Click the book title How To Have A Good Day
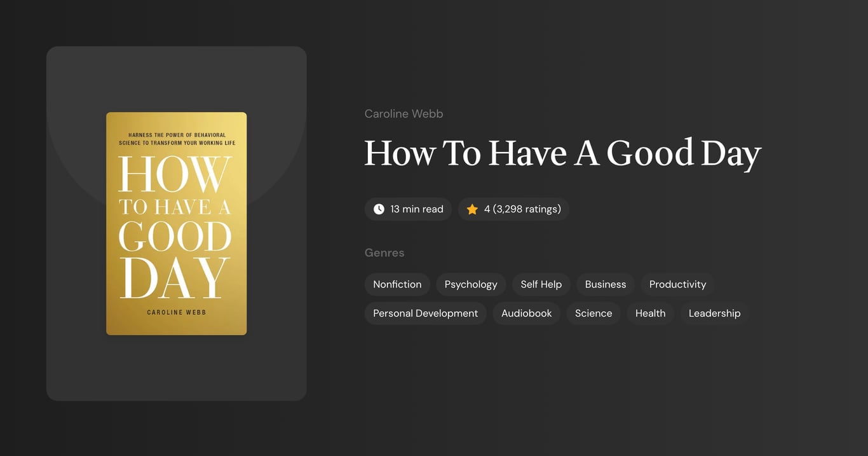This screenshot has height=456, width=868. (x=562, y=153)
